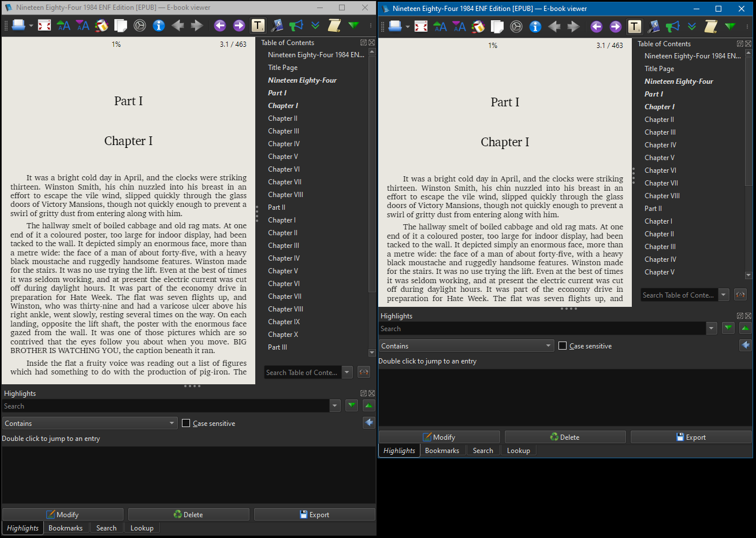This screenshot has height=538, width=756.
Task: Increase font size in right viewer window
Action: [440, 27]
